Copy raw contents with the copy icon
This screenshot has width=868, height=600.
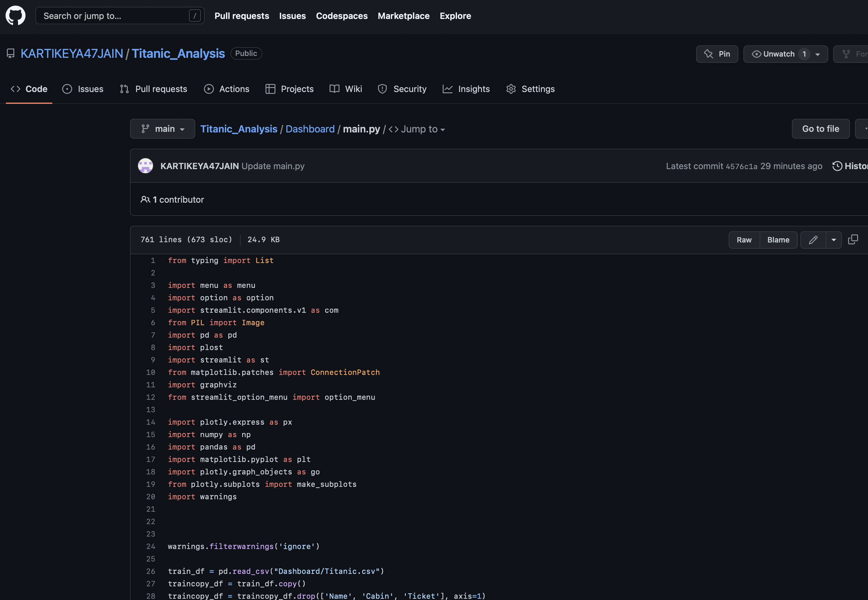click(x=853, y=240)
